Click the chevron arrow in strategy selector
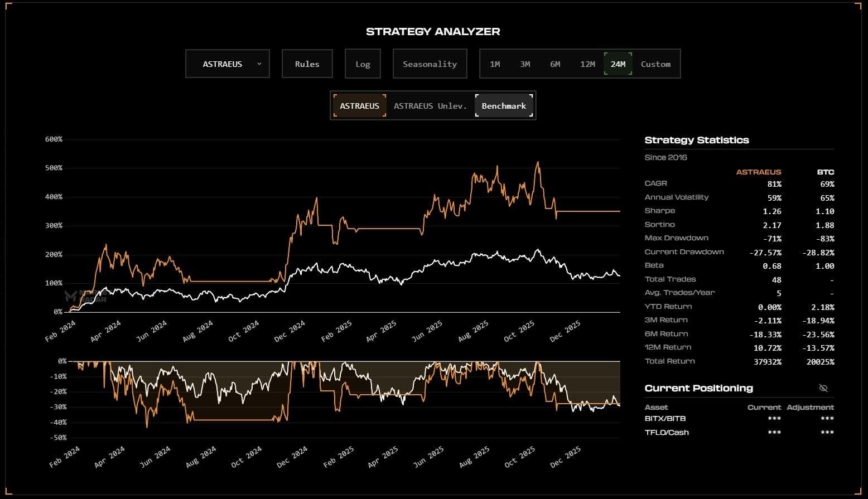 pyautogui.click(x=259, y=64)
